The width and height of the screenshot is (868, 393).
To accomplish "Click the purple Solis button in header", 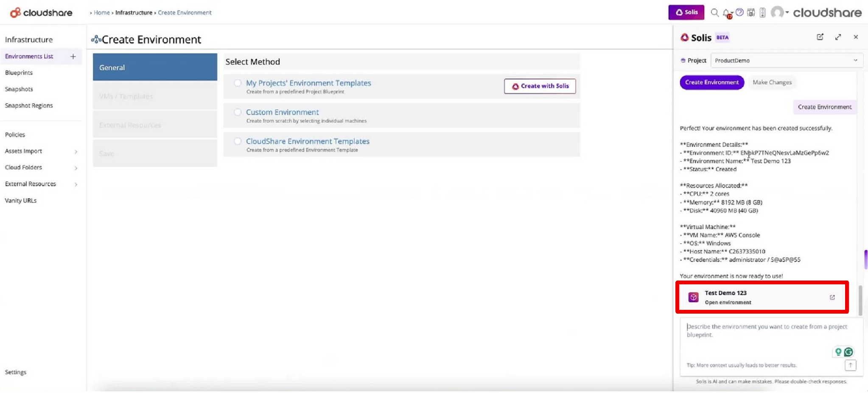I will 686,12.
